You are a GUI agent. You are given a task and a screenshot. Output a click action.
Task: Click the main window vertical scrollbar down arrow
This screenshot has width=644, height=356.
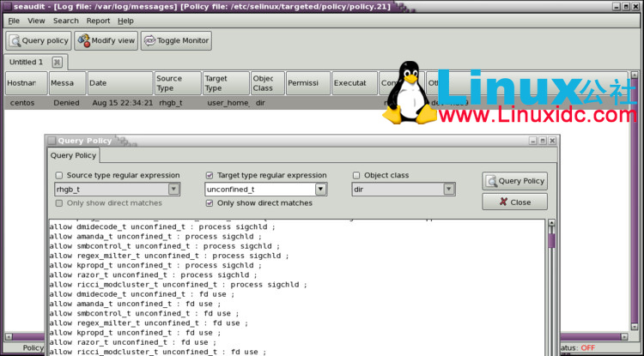(635, 327)
